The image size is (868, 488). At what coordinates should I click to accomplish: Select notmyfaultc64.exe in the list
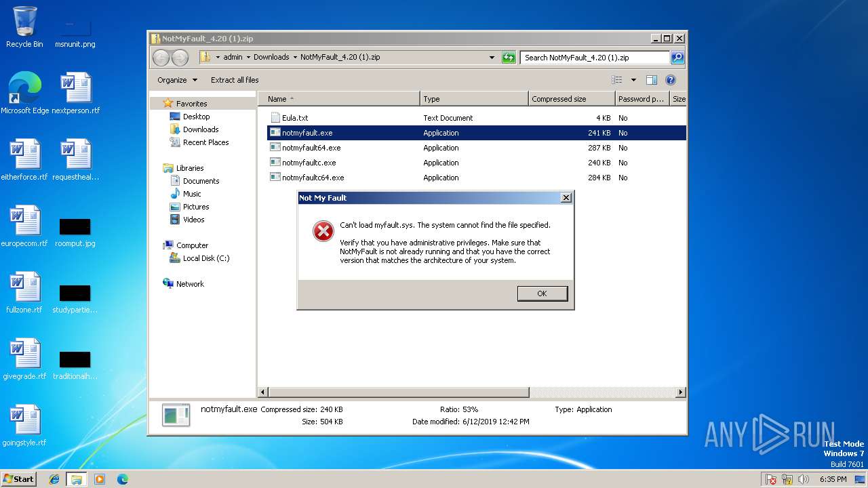[x=313, y=178]
